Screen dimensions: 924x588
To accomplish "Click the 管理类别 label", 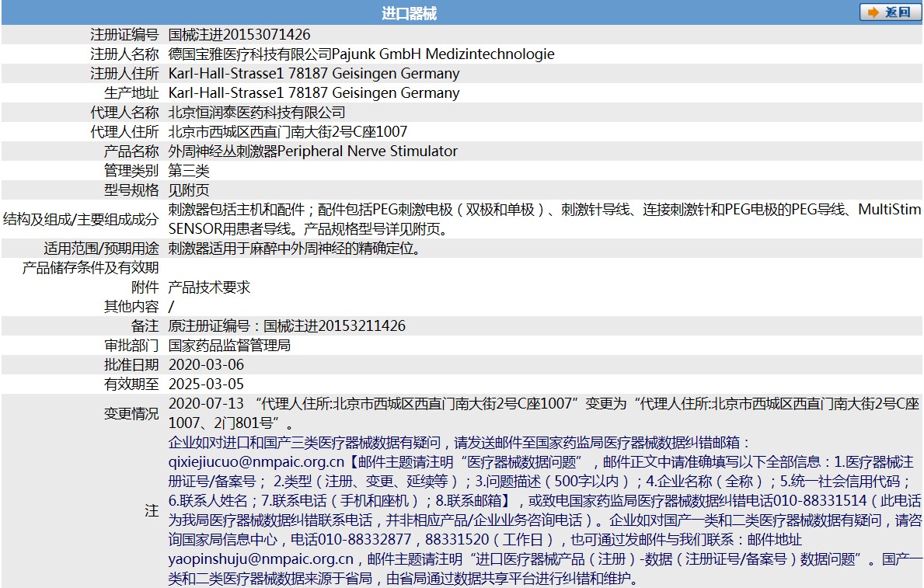I will [131, 171].
